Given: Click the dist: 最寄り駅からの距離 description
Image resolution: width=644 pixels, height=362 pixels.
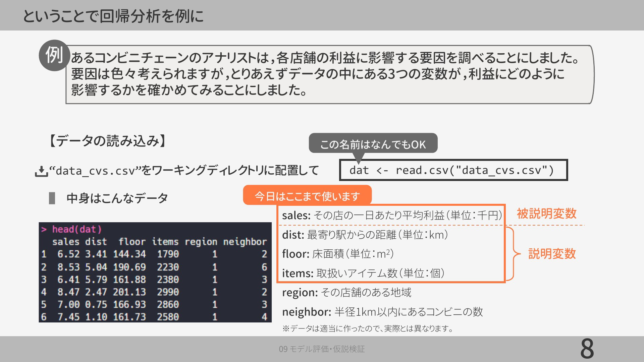Looking at the screenshot, I should point(365,235).
